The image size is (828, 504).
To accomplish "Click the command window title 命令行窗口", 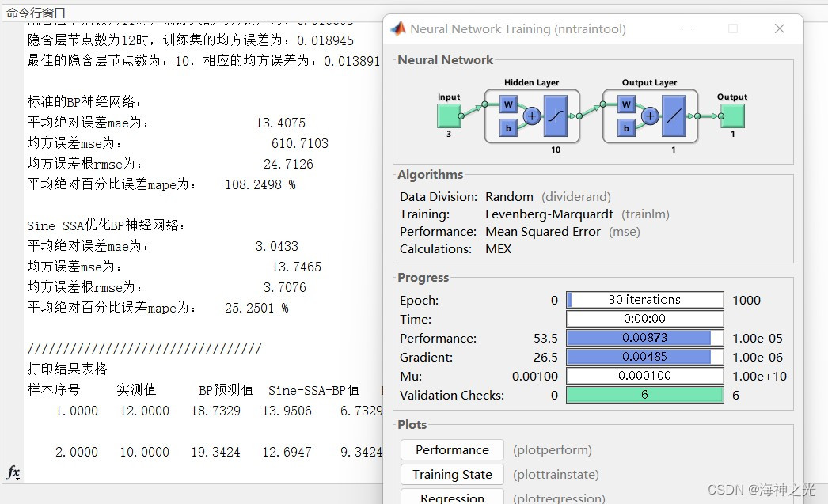I will click(x=36, y=13).
